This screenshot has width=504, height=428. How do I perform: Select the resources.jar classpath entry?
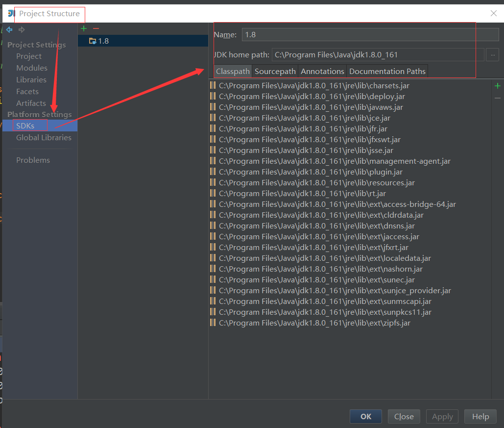316,183
